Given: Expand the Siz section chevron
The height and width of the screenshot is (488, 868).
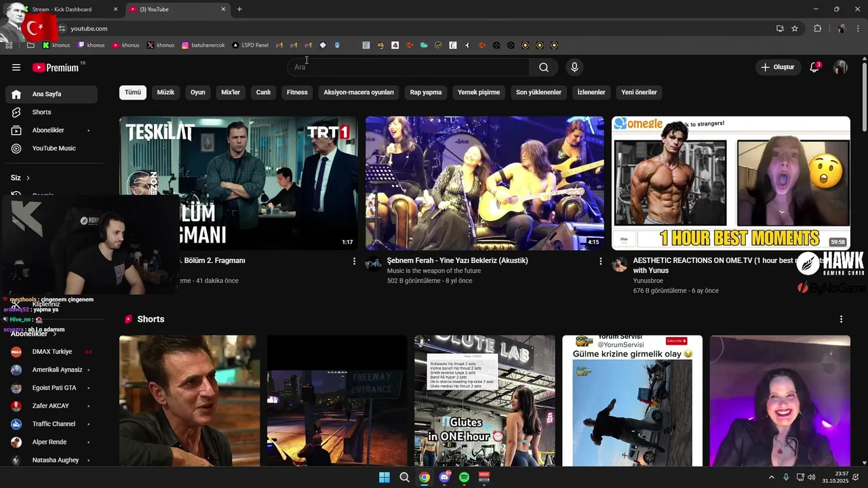Looking at the screenshot, I should tap(28, 178).
